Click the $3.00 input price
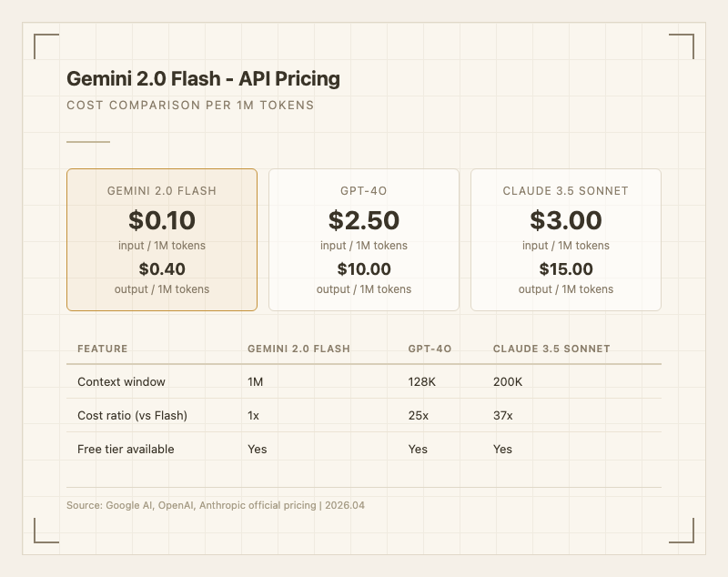 pos(566,221)
